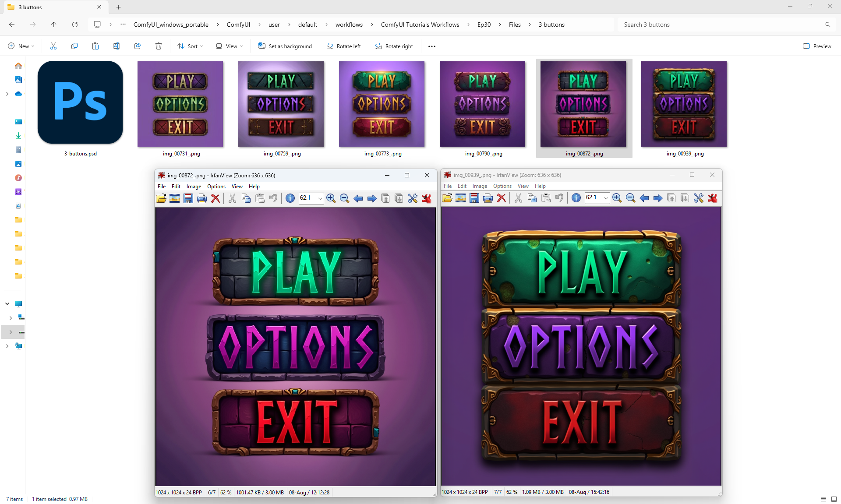Expand the New item dropdown
The width and height of the screenshot is (841, 504).
21,46
